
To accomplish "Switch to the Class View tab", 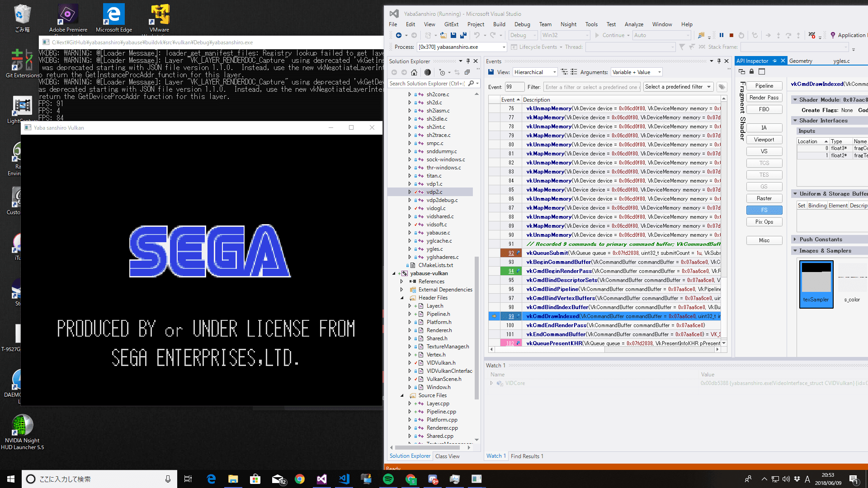I will click(447, 456).
